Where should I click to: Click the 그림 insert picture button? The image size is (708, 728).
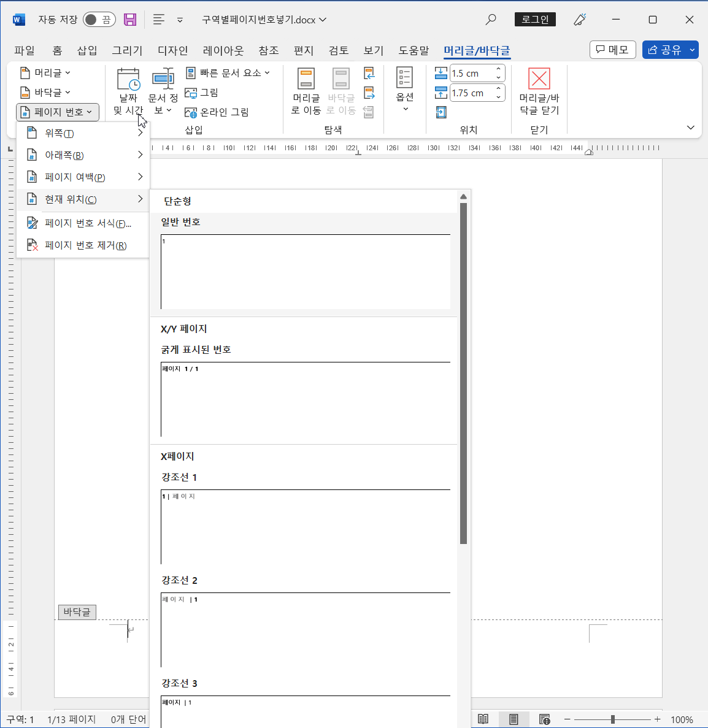tap(201, 93)
